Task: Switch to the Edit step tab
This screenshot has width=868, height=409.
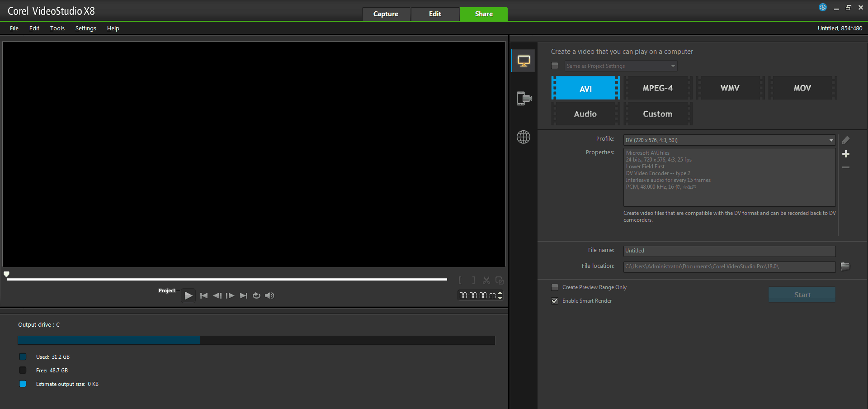Action: coord(435,14)
